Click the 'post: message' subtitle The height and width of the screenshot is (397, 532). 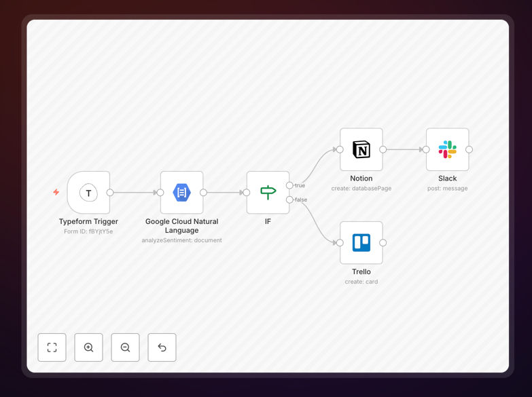click(448, 188)
